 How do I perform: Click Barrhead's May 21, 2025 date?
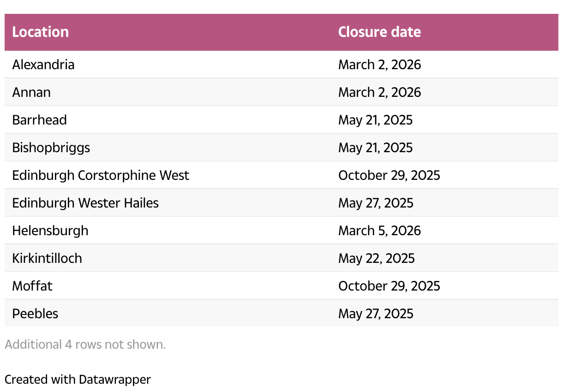pyautogui.click(x=376, y=119)
